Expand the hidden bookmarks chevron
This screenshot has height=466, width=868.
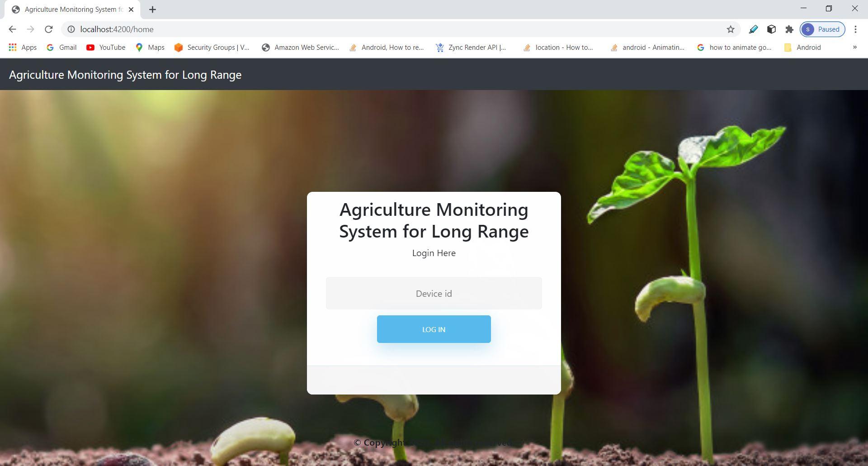(x=854, y=47)
